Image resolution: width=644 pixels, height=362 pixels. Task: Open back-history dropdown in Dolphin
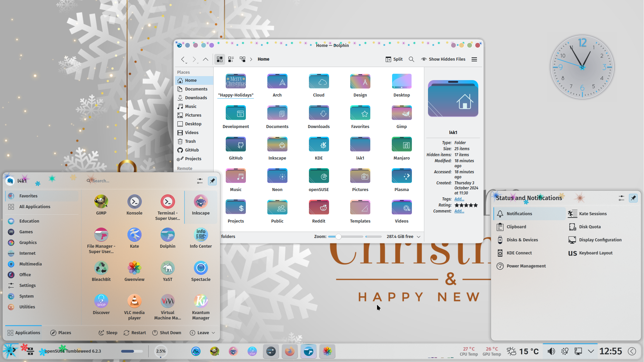186,63
